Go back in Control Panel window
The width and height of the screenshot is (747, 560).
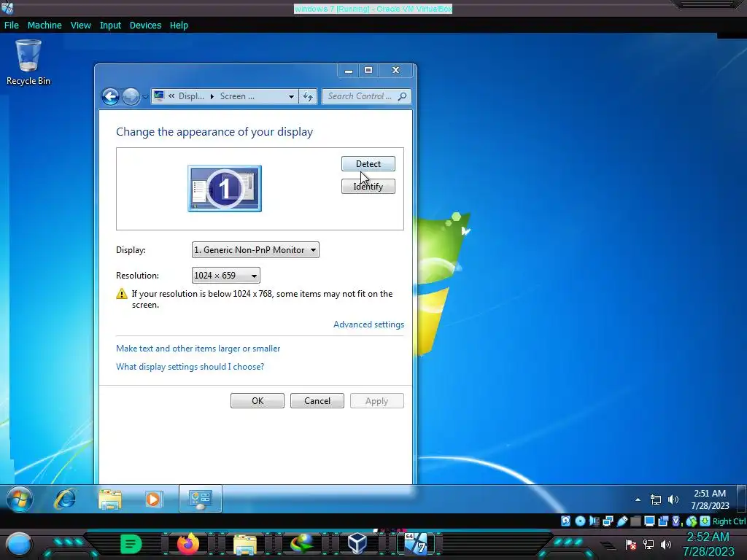111,97
